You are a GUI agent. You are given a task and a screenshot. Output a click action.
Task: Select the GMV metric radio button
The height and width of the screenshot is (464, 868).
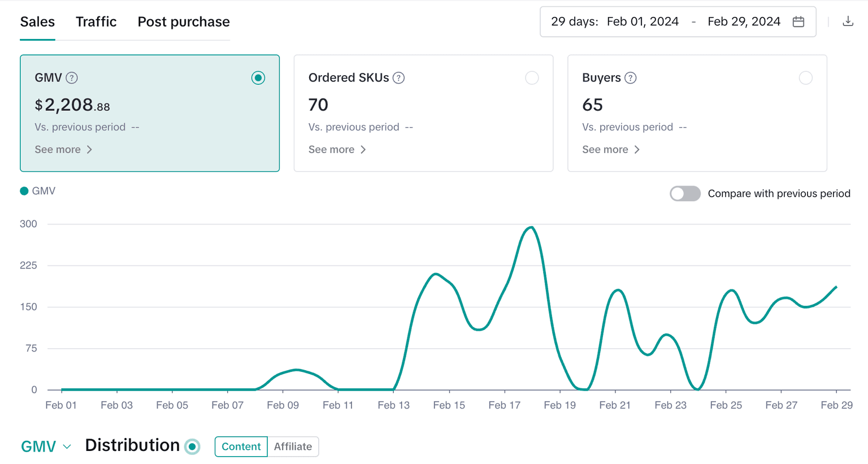coord(258,78)
